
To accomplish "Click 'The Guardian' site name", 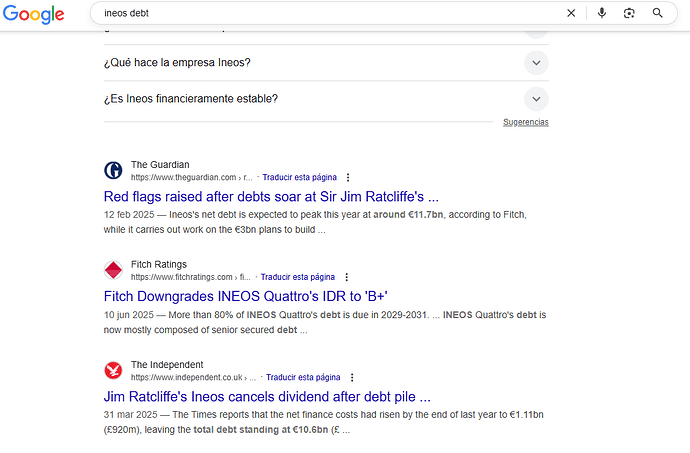I will (x=160, y=165).
